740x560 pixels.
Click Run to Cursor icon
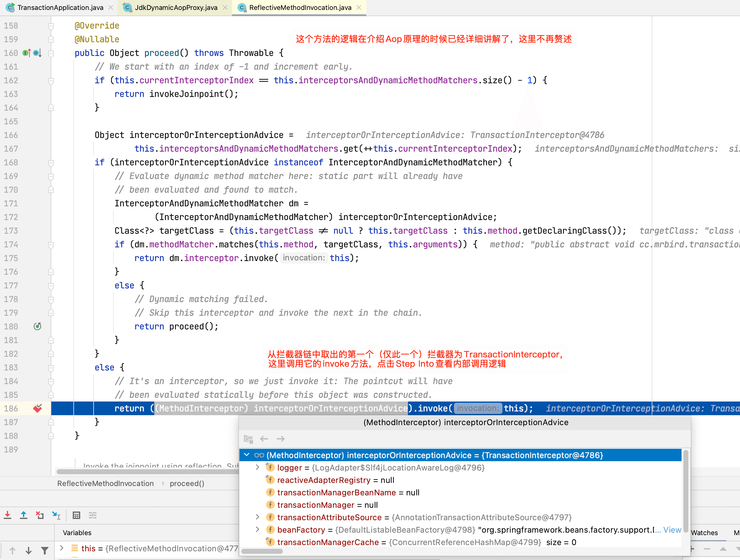pos(56,515)
